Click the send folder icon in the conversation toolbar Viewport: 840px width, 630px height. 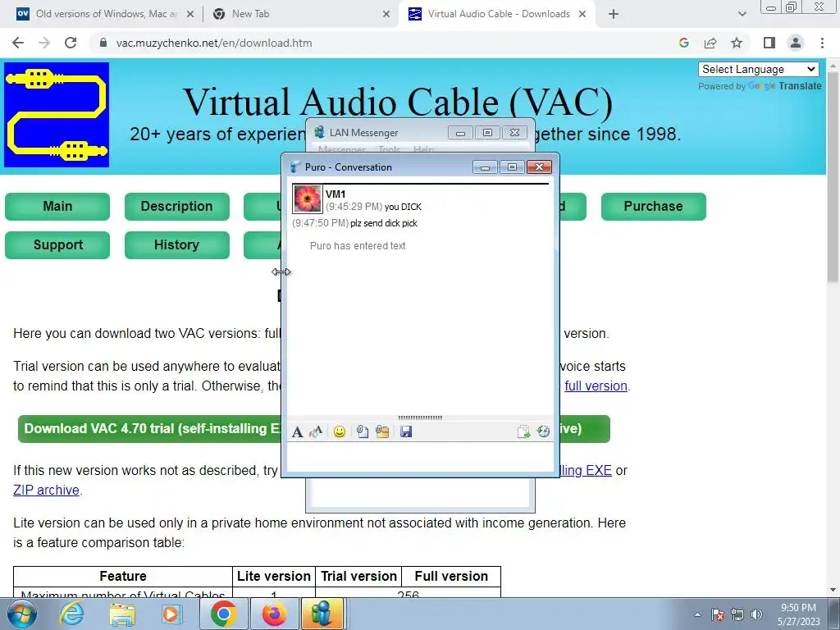(x=382, y=431)
